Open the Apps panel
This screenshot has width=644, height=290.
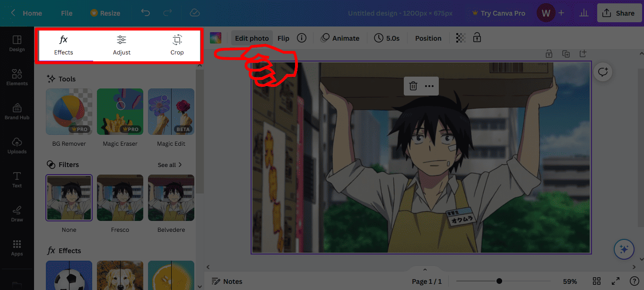click(17, 247)
